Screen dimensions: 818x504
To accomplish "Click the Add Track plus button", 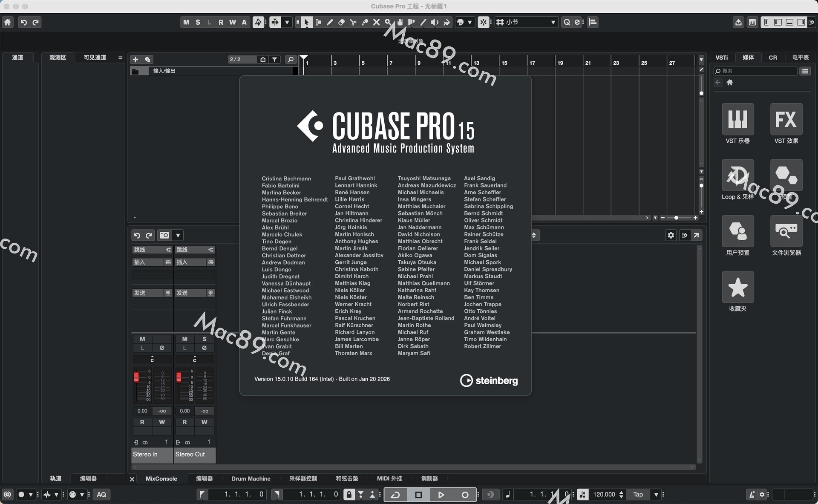I will 135,59.
